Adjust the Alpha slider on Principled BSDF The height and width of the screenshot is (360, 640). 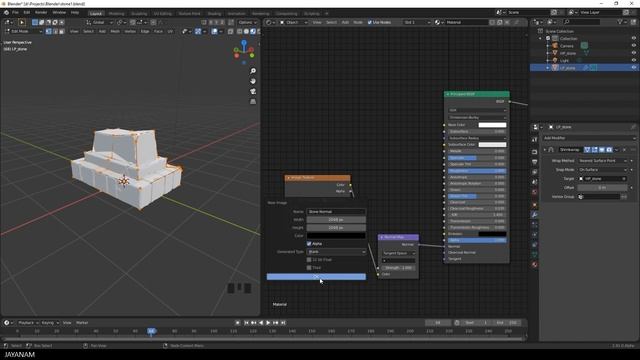point(477,240)
